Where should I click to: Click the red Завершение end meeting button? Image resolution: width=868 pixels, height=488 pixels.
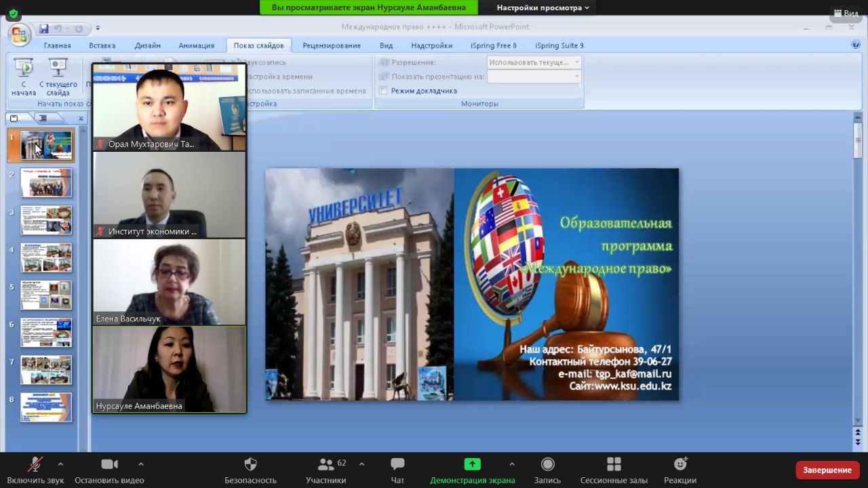coord(827,470)
